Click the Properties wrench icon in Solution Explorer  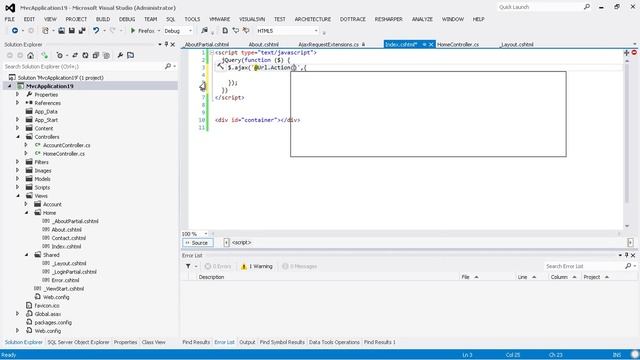click(120, 56)
